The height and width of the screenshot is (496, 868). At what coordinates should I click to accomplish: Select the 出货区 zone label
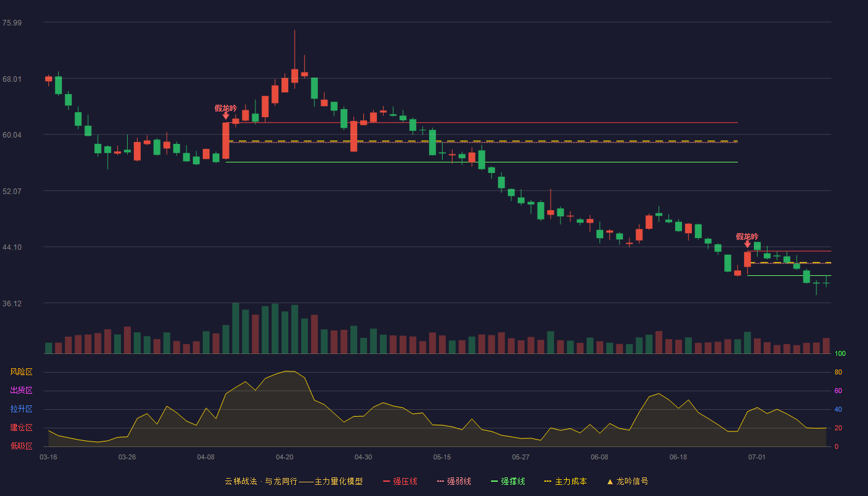click(21, 391)
